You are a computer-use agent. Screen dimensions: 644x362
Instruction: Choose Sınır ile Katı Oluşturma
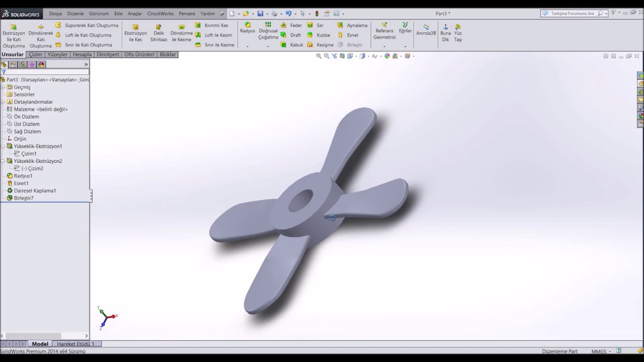coord(84,45)
